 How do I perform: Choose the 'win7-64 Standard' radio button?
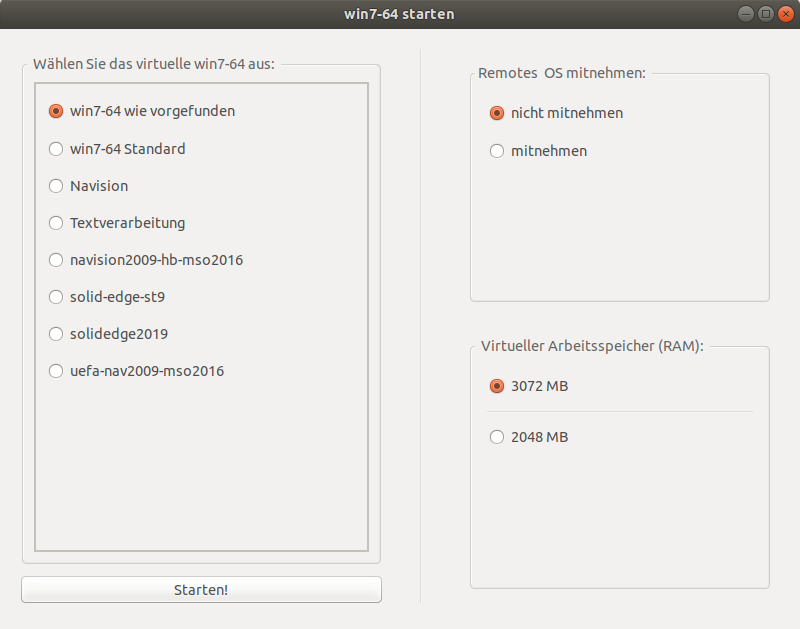point(56,149)
